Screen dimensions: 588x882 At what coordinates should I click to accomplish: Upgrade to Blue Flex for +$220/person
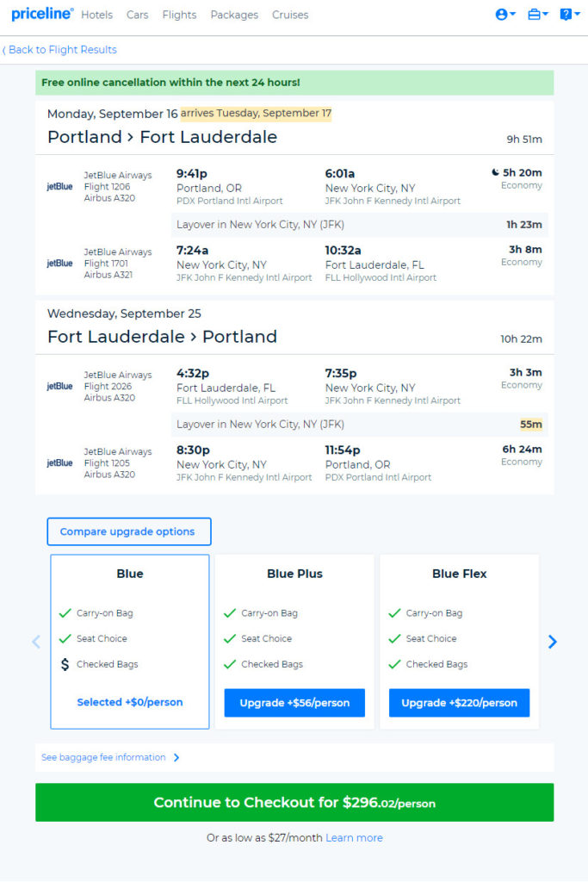pos(459,703)
